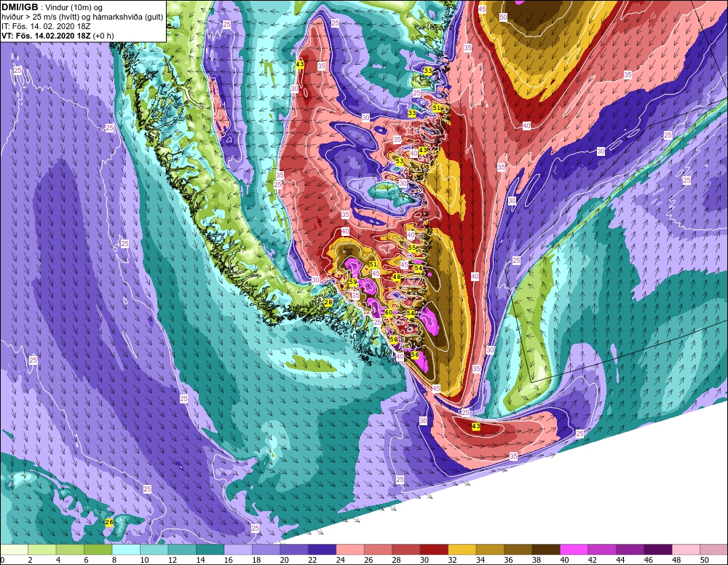The width and height of the screenshot is (728, 565).
Task: Click the legend scale value 12
Action: pos(173,560)
